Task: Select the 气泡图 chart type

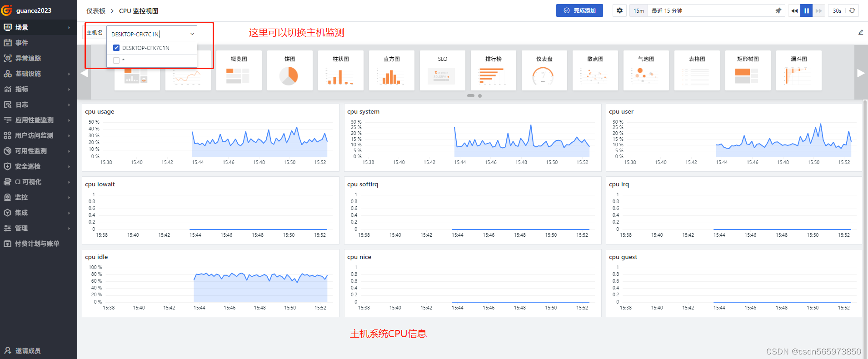Action: coord(646,70)
